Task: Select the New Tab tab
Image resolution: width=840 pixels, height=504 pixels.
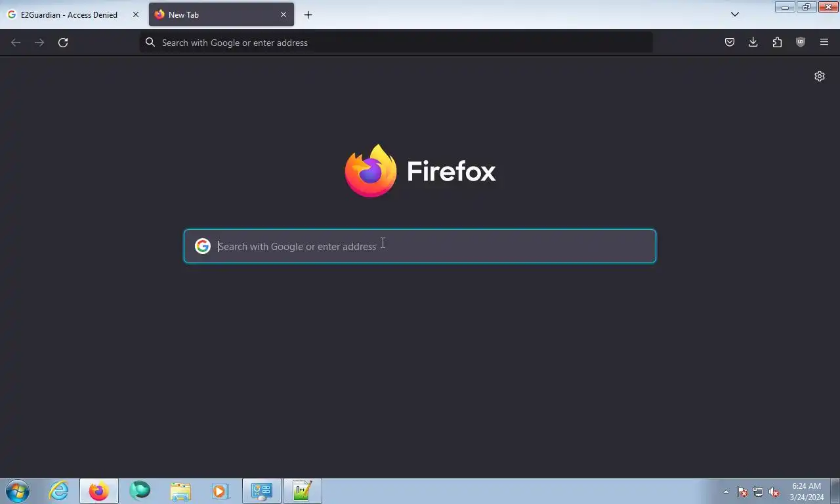Action: point(221,14)
